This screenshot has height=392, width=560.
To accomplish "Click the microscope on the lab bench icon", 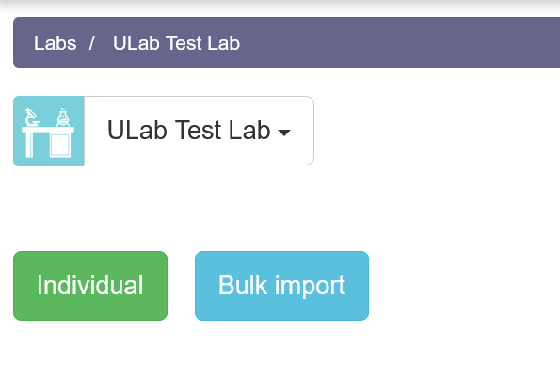I will (x=32, y=118).
